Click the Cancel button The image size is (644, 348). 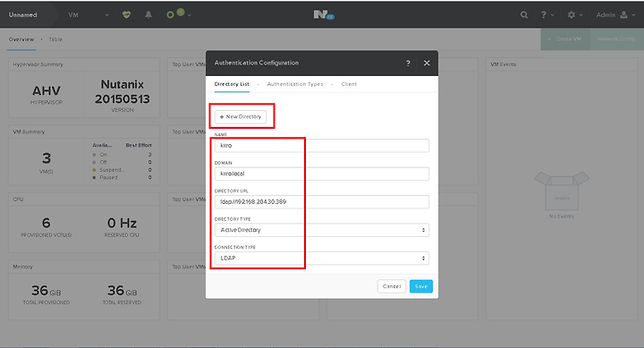(392, 286)
